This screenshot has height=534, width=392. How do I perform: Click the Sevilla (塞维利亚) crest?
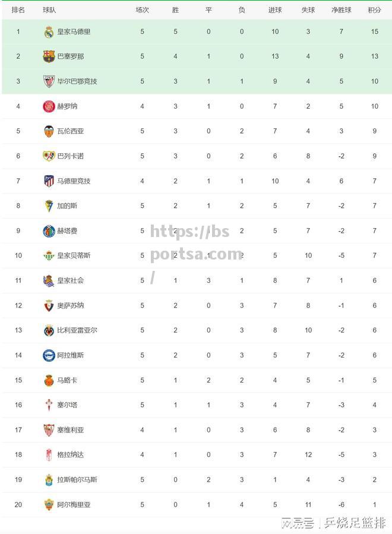(49, 430)
